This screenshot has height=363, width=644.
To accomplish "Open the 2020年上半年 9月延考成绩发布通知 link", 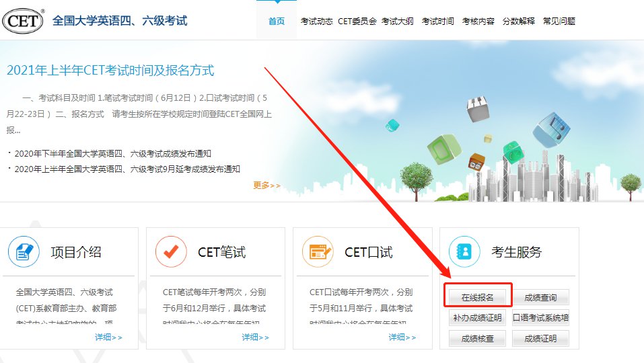I will click(x=127, y=169).
